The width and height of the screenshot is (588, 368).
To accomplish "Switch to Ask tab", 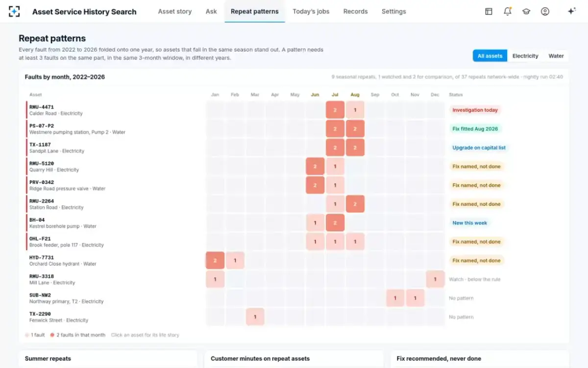I will [211, 11].
